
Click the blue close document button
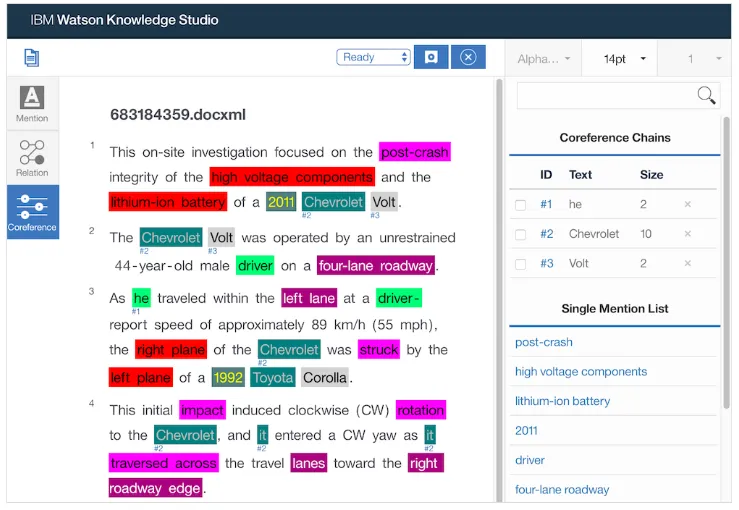[x=468, y=57]
